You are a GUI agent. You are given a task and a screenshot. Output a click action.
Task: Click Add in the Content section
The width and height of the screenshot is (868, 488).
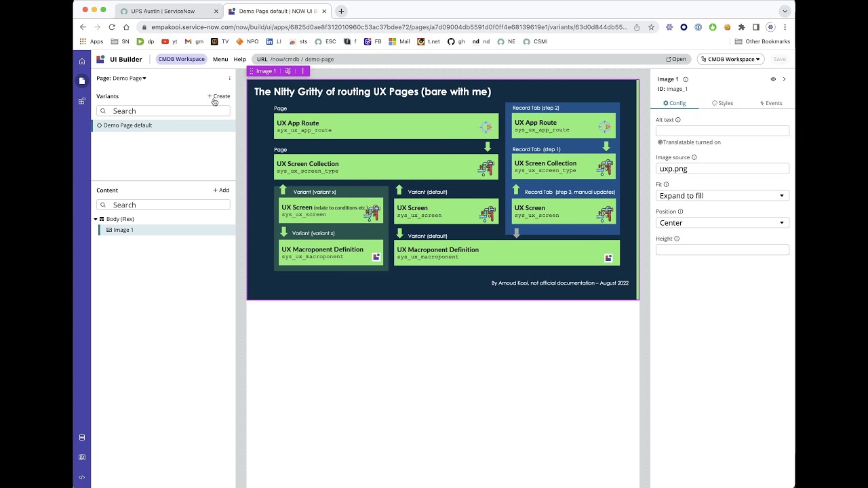tap(221, 190)
